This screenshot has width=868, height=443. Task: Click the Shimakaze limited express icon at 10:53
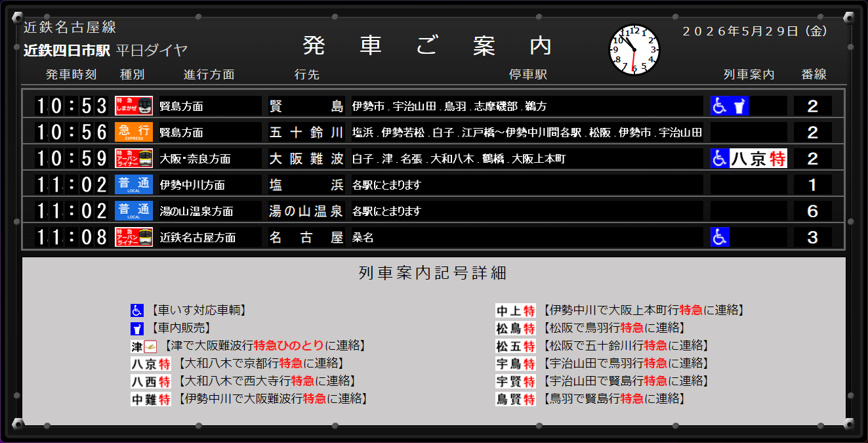point(134,106)
